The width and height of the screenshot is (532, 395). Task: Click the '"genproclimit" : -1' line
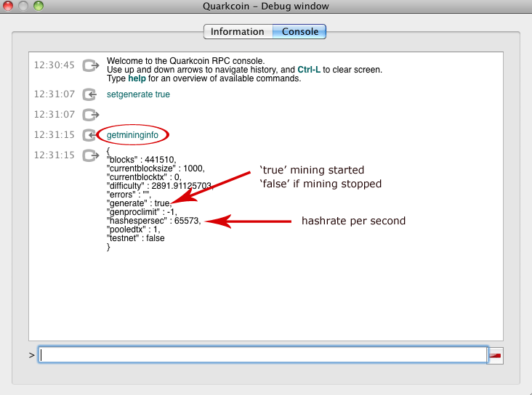pyautogui.click(x=142, y=212)
